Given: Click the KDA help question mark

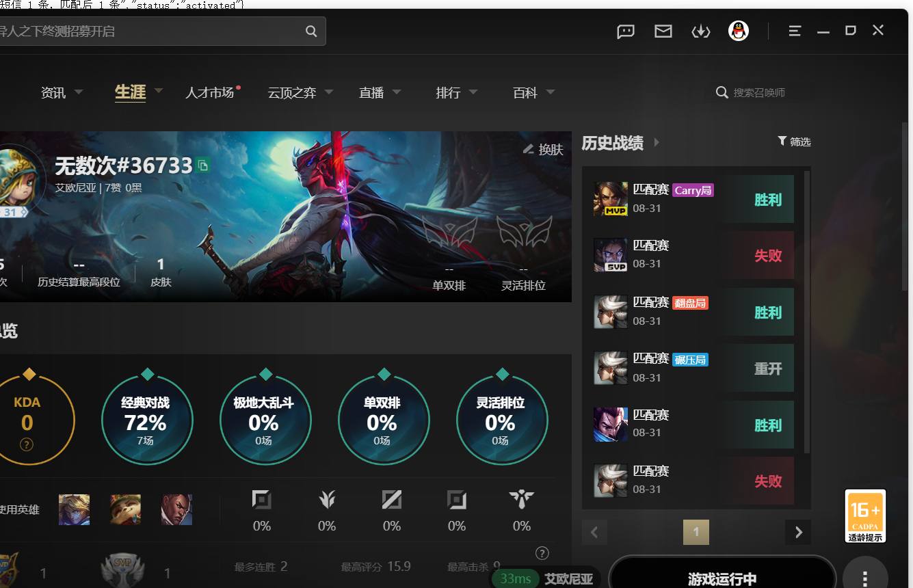Looking at the screenshot, I should coord(27,445).
